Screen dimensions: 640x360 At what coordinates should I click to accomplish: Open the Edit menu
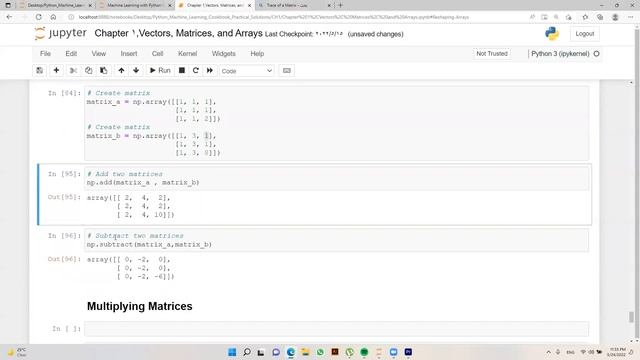tap(71, 53)
